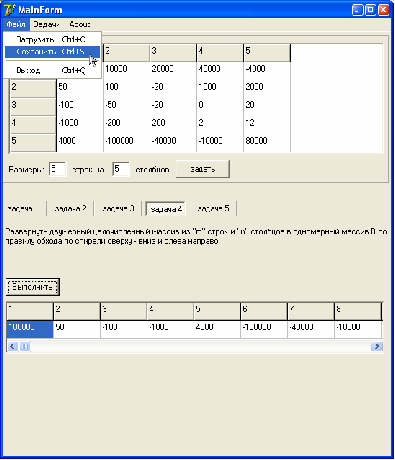This screenshot has width=395, height=460.
Task: Switch to the задача 2 tab
Action: (x=70, y=209)
